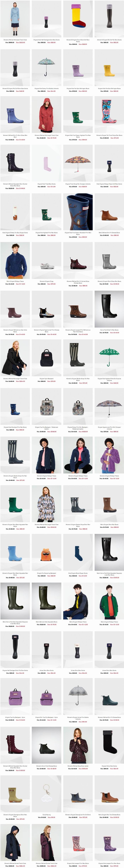The height and width of the screenshot is (868, 124).
Task: View the tan brown men's Chelsea boot
Action: click(x=109, y=212)
